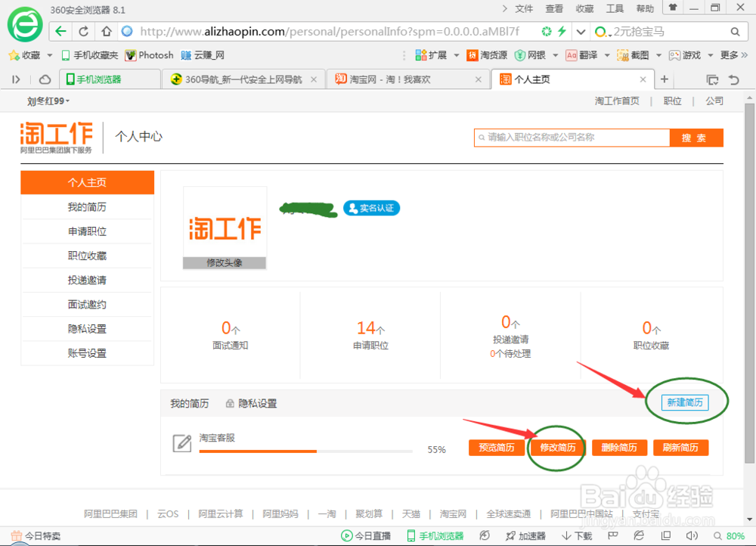This screenshot has width=756, height=546.
Task: Select 申请职位 in the sidebar
Action: 87,231
